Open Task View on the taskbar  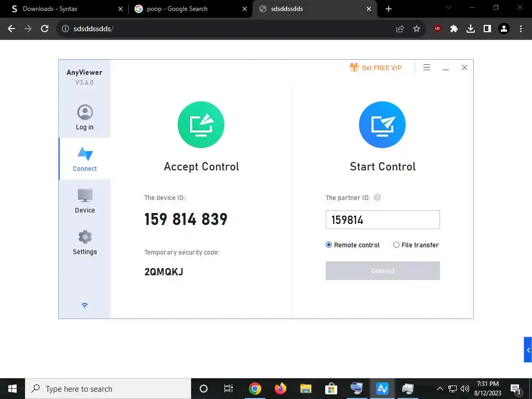(x=229, y=389)
